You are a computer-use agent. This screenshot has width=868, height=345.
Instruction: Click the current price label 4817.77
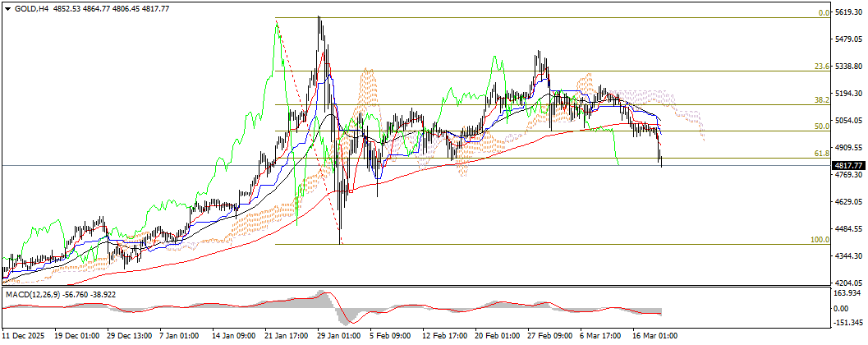(850, 166)
